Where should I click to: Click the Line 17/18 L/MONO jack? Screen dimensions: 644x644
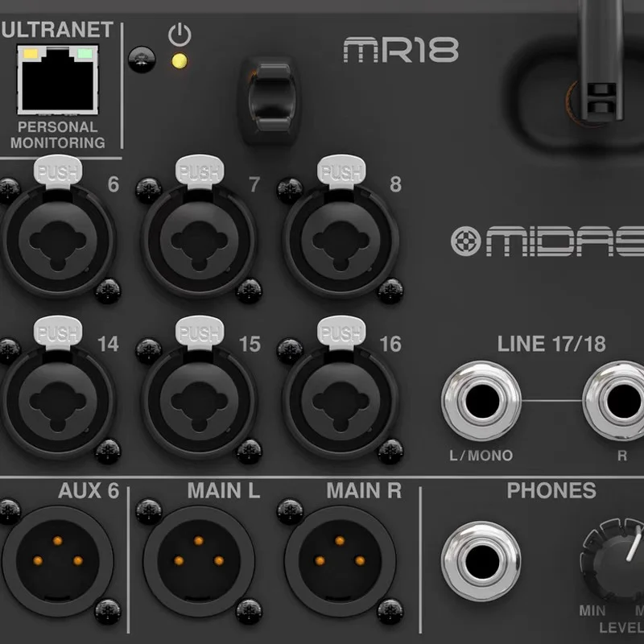(481, 401)
